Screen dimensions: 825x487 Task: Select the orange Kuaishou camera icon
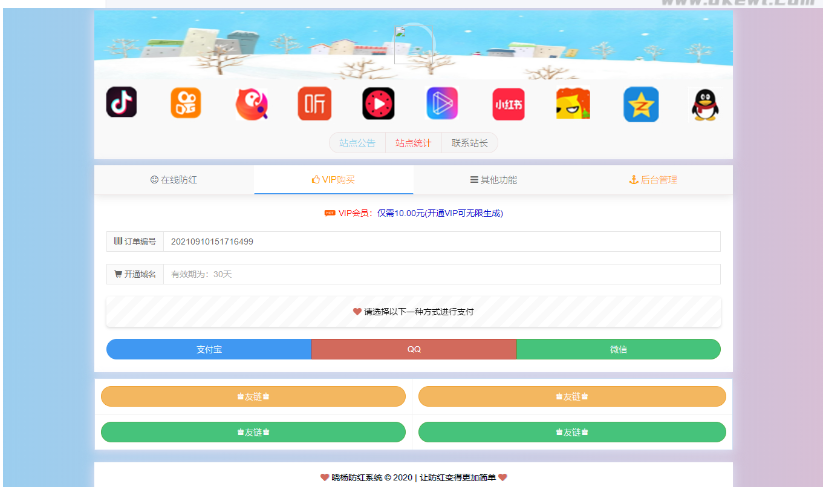click(186, 103)
